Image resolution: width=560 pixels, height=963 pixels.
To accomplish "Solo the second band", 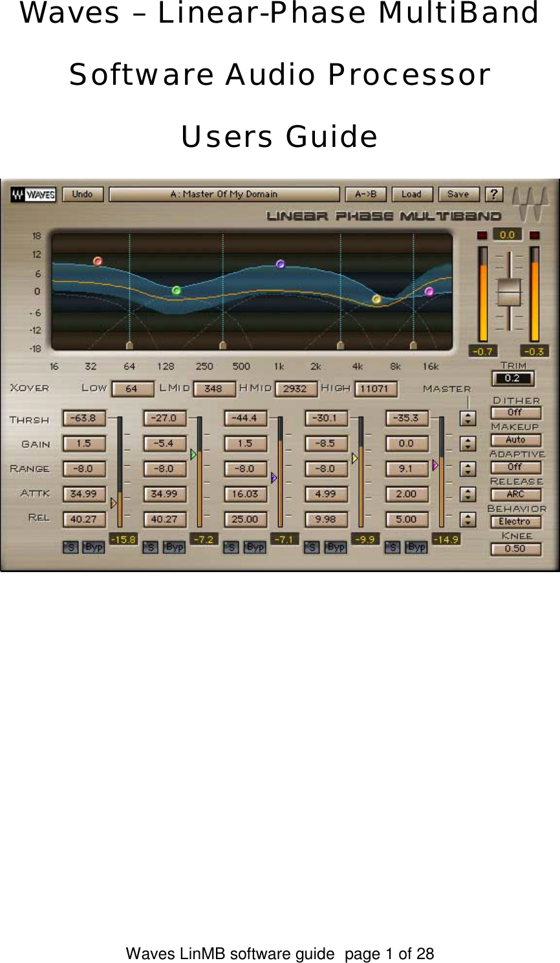I will (x=151, y=548).
